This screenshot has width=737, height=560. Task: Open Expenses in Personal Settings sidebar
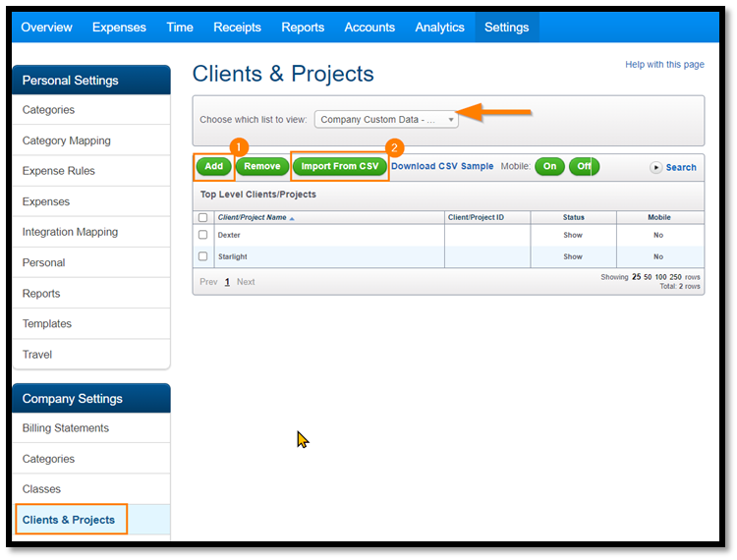91,201
